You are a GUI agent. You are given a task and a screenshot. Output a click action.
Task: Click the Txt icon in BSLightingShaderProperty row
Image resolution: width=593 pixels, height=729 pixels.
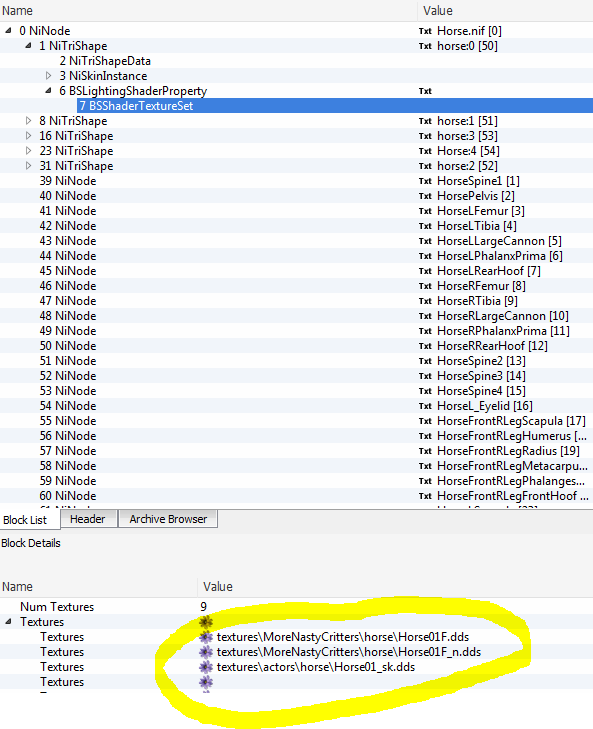click(x=425, y=91)
